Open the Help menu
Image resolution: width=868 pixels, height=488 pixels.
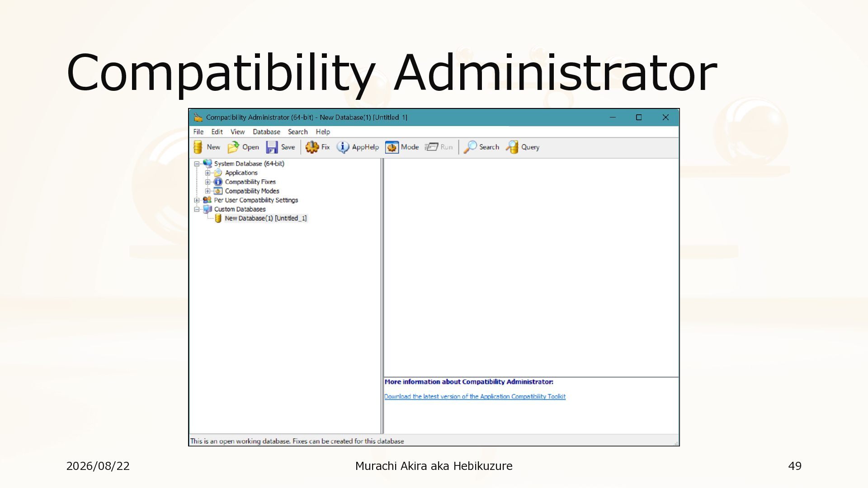pos(323,132)
